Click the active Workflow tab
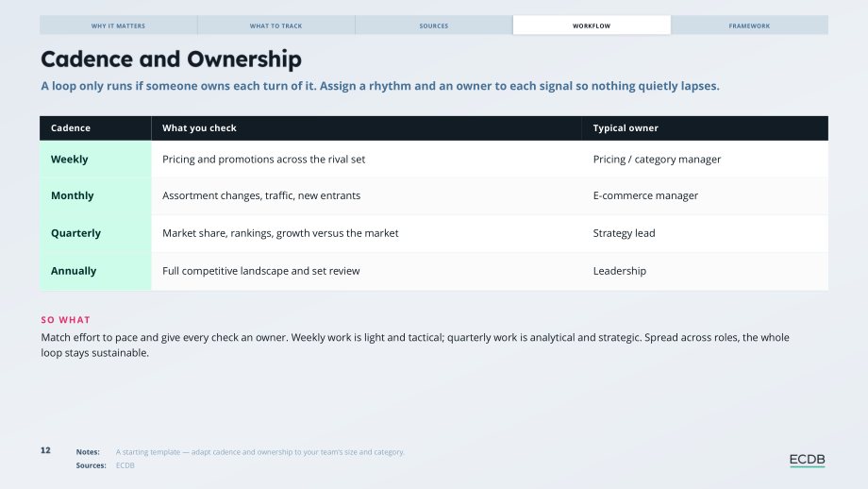 (x=592, y=25)
